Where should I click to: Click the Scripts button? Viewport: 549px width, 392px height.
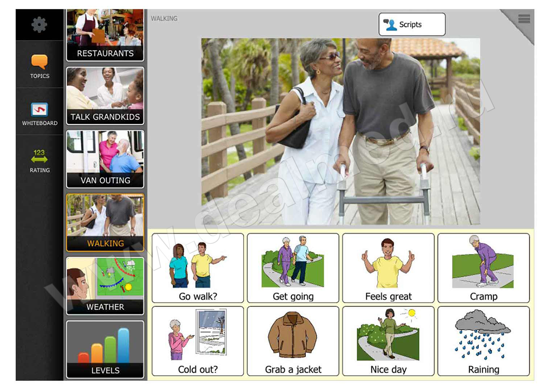(412, 24)
